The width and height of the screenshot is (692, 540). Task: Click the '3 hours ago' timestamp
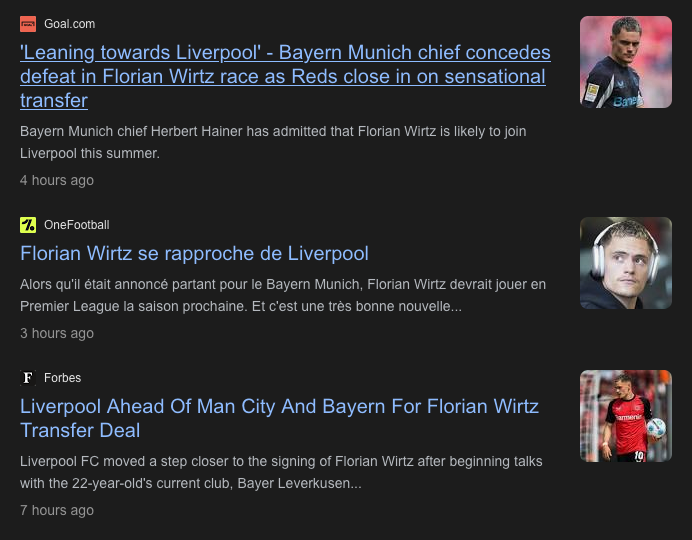[x=57, y=334]
